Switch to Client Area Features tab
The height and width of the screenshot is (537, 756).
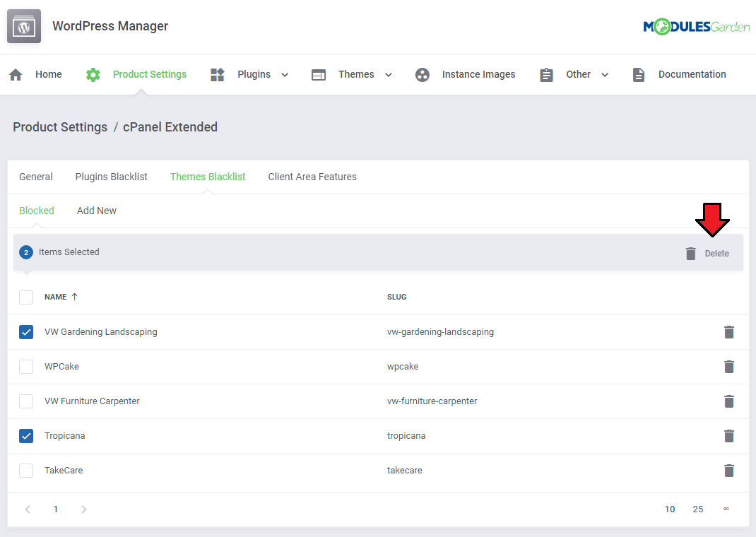pyautogui.click(x=312, y=177)
